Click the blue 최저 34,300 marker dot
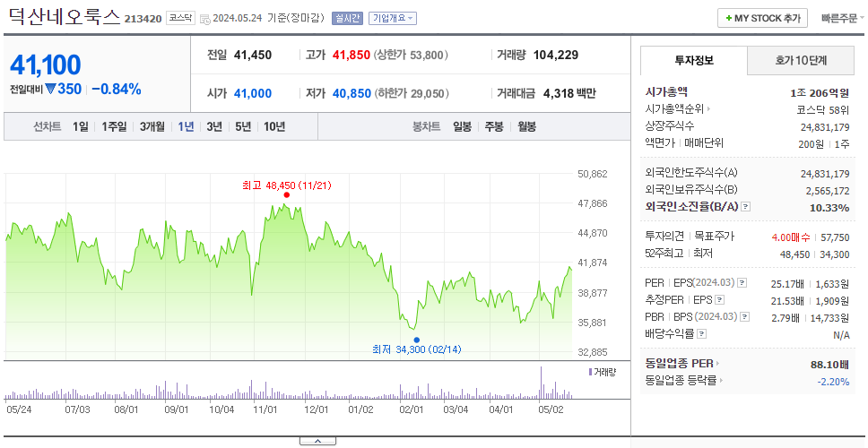 point(416,340)
